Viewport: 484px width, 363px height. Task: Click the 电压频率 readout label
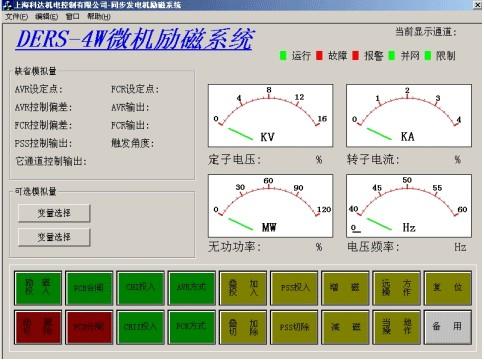click(x=373, y=247)
